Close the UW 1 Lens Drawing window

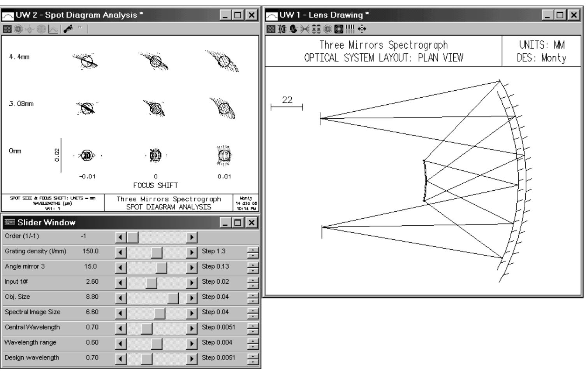pos(574,15)
